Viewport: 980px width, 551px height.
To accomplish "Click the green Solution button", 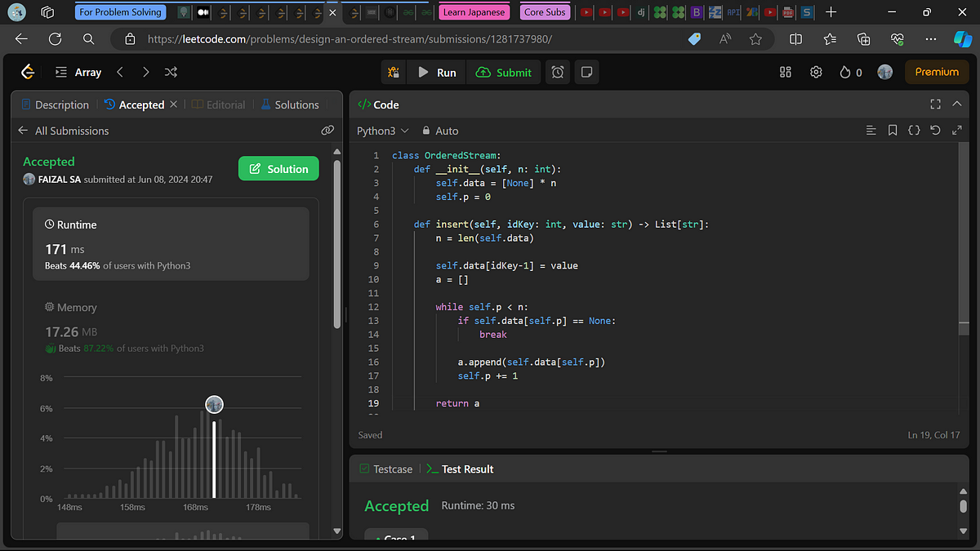I will click(x=278, y=169).
